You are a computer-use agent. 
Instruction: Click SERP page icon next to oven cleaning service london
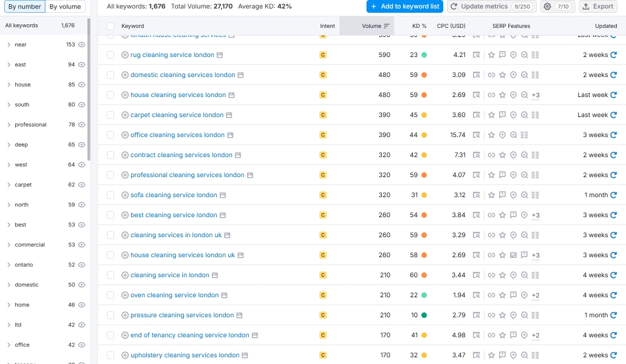[x=225, y=295]
